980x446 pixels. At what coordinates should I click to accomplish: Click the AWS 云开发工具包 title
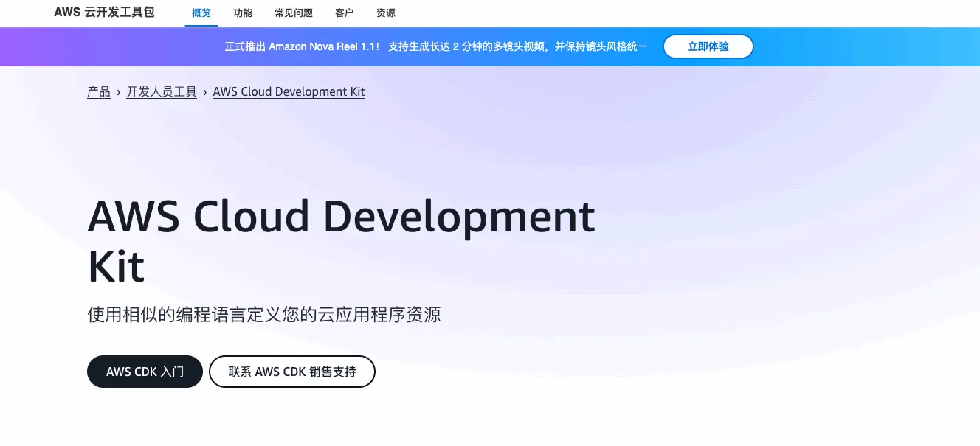(104, 13)
